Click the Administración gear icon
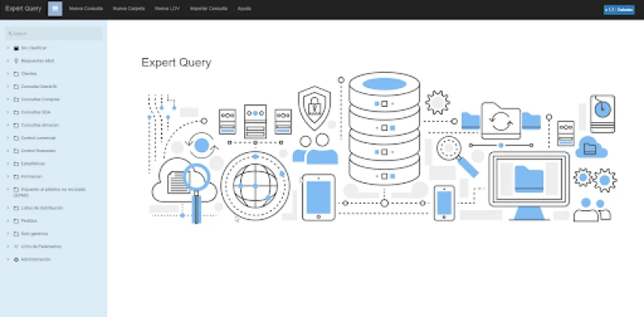Image resolution: width=644 pixels, height=317 pixels. click(x=17, y=259)
